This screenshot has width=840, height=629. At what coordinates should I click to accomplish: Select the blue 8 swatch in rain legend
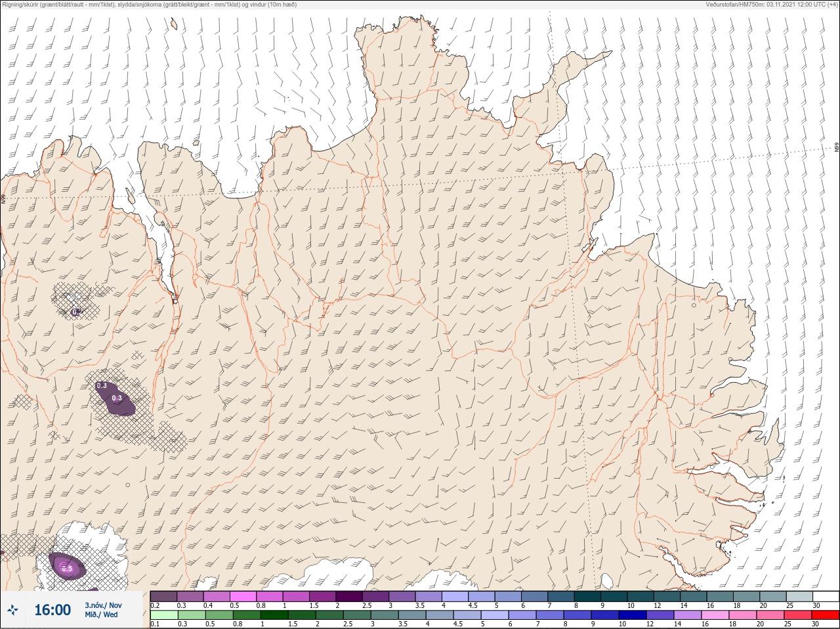coord(577,615)
